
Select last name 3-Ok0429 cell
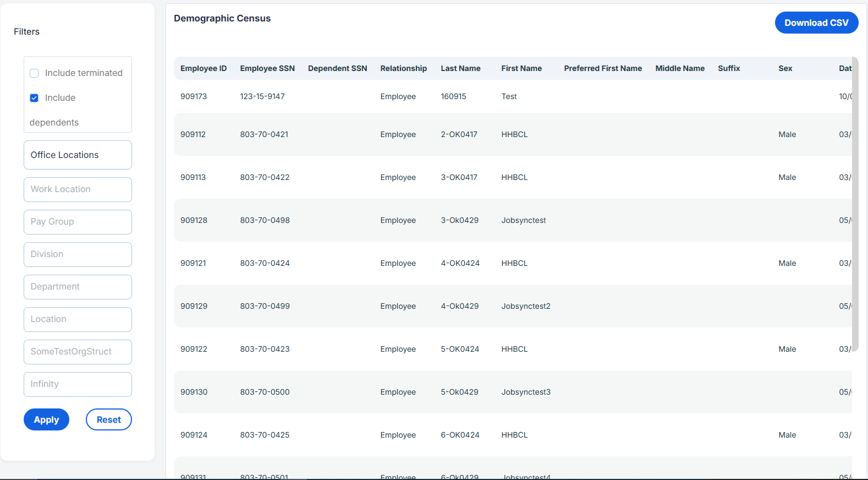459,220
